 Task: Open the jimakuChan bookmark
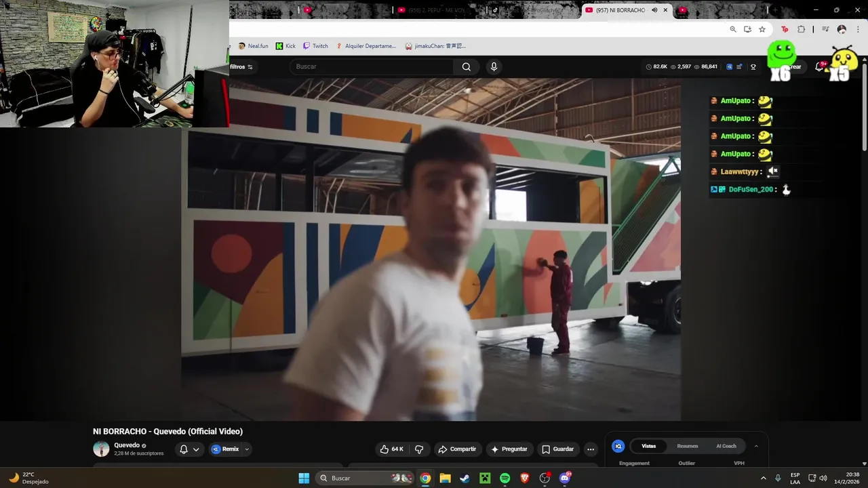[x=435, y=46]
